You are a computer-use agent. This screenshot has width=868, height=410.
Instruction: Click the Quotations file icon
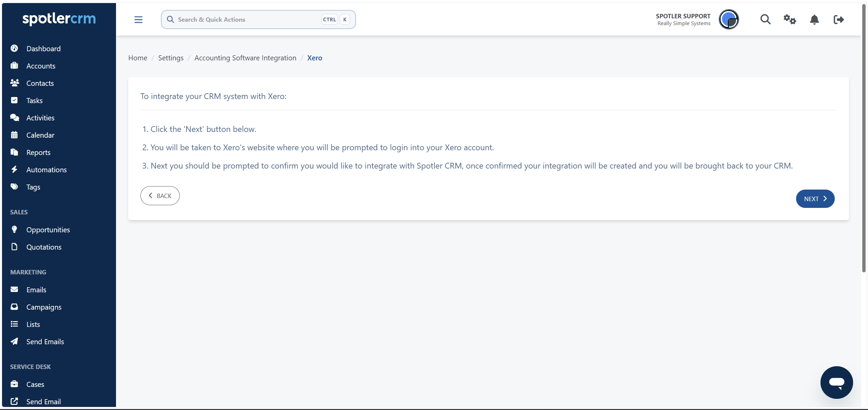tap(14, 247)
